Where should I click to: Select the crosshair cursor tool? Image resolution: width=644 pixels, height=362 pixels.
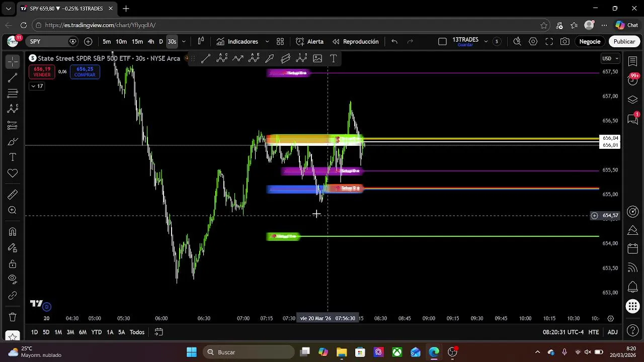point(13,61)
